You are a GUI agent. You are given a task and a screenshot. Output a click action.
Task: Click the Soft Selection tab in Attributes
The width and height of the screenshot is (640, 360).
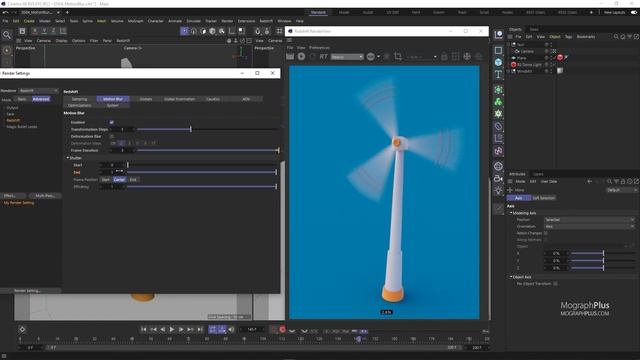[x=544, y=198]
